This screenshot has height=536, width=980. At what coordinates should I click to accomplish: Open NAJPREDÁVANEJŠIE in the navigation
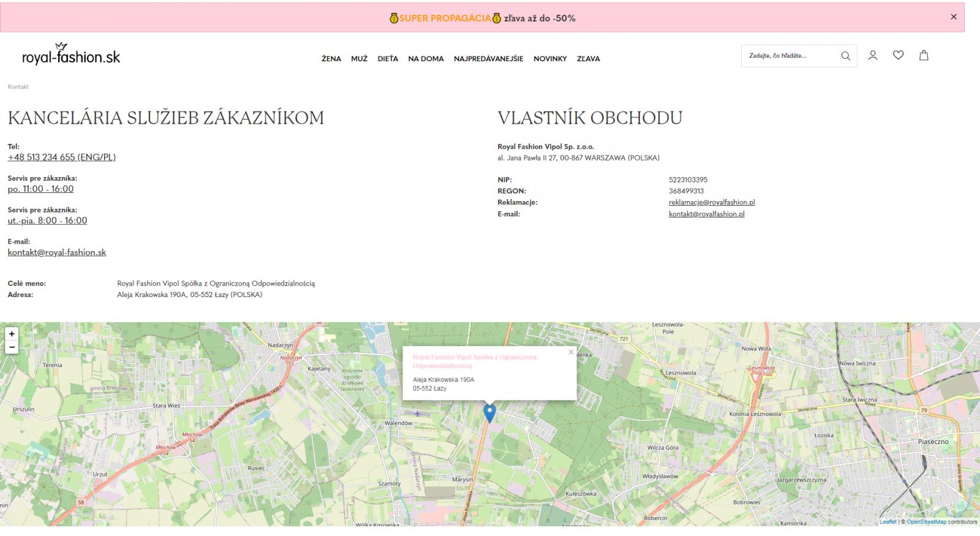(x=488, y=59)
